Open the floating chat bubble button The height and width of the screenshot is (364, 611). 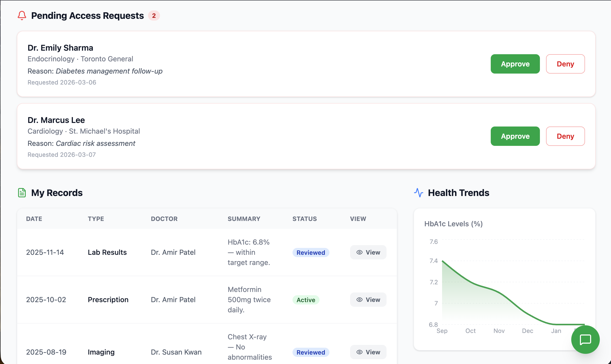point(585,340)
